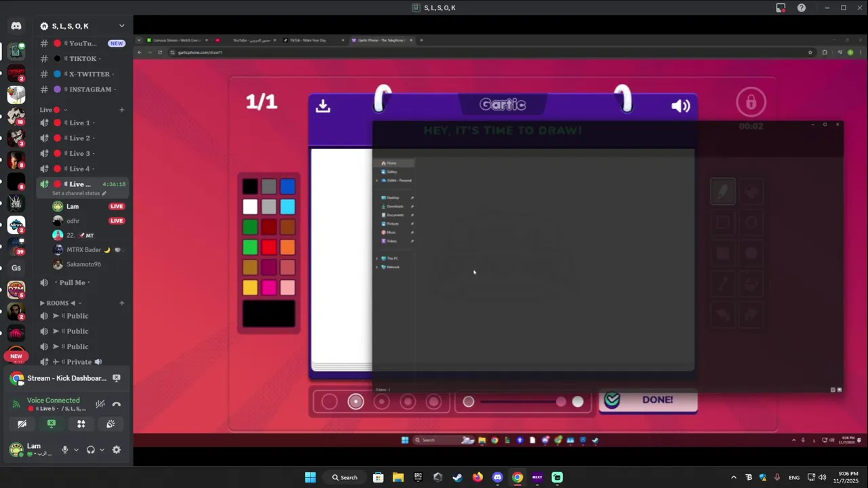Toggle camera on in voice panel
The image size is (868, 488).
tap(22, 424)
